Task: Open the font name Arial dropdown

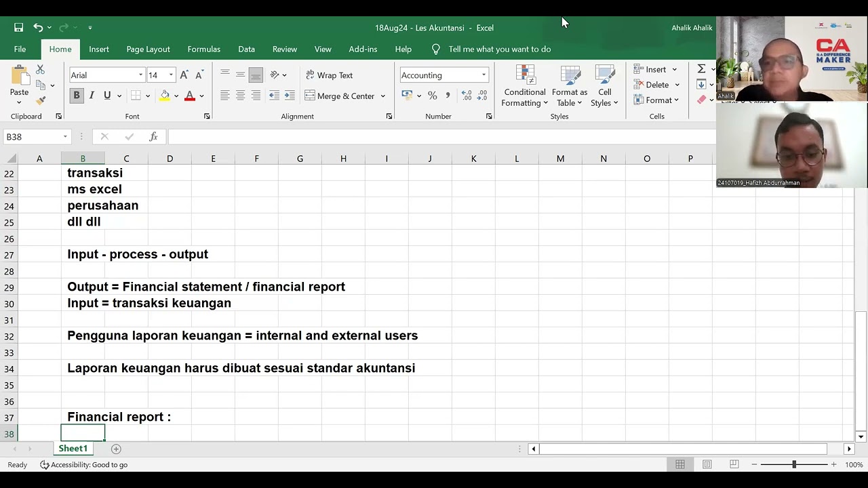Action: [x=141, y=75]
